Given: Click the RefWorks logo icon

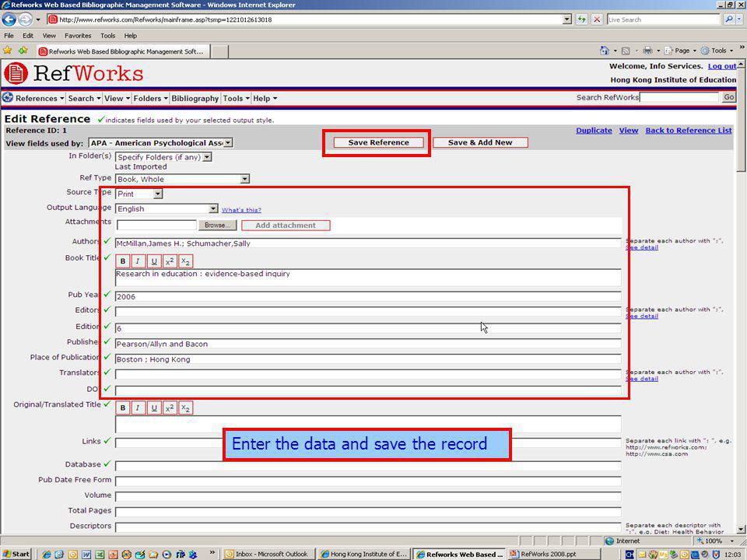Looking at the screenshot, I should pyautogui.click(x=16, y=73).
